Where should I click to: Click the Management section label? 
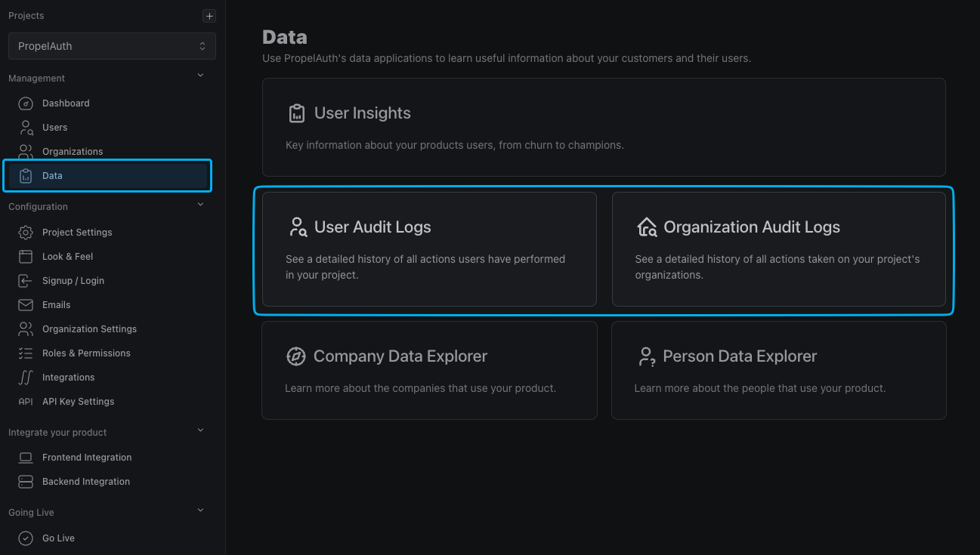click(37, 79)
